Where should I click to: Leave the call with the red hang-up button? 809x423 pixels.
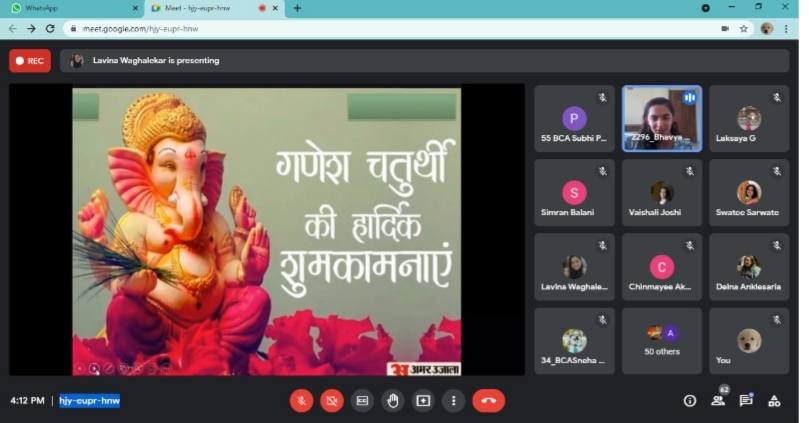[x=489, y=401]
